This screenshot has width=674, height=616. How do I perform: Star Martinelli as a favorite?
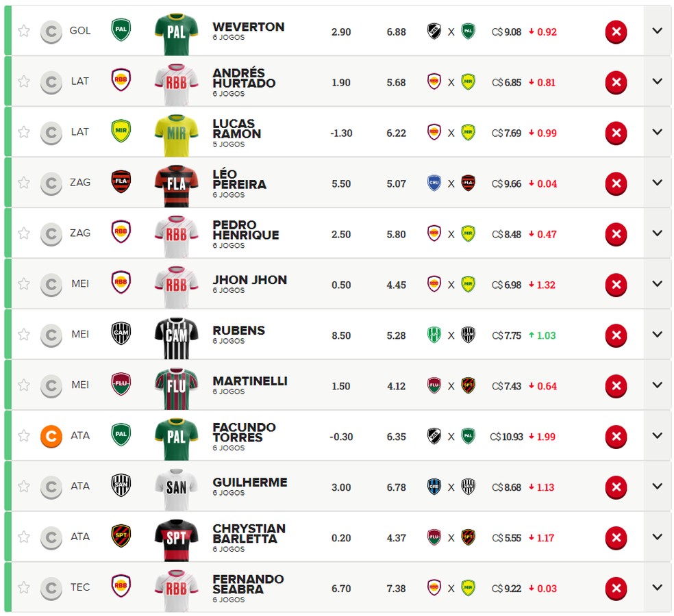[24, 385]
